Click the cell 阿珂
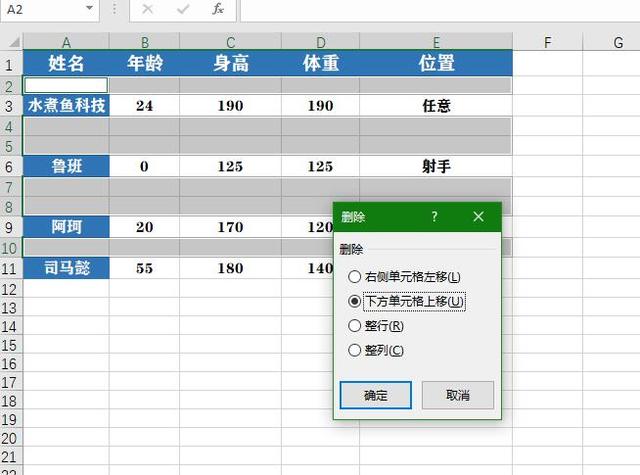The image size is (640, 475). click(x=66, y=227)
